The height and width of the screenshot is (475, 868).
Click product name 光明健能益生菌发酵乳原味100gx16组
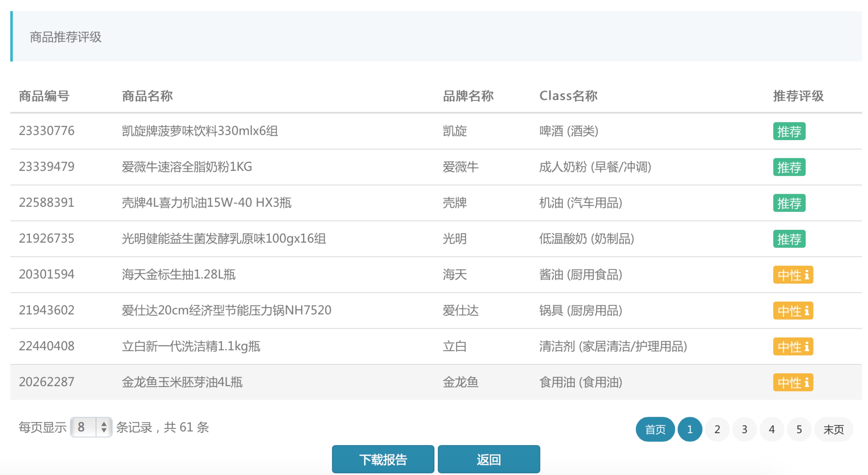coord(224,239)
